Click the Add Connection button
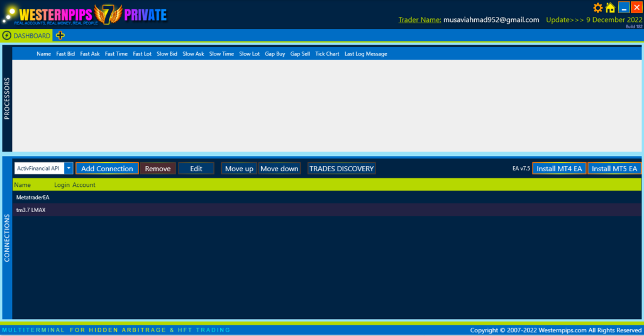644x336 pixels. coord(107,169)
